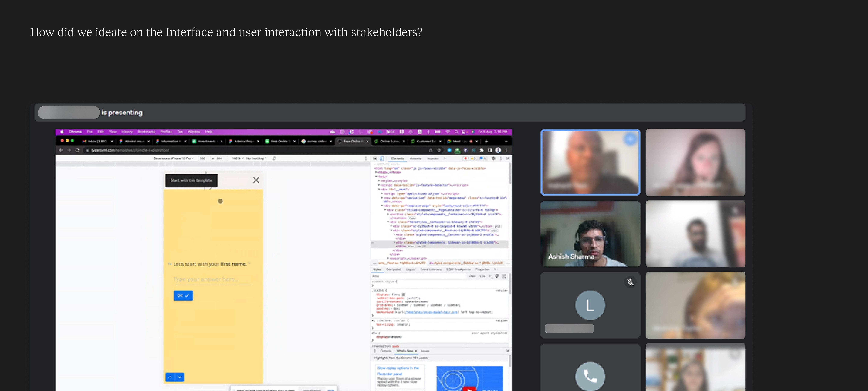Close the DevTools bottom drawer
This screenshot has height=391, width=868.
click(x=508, y=351)
